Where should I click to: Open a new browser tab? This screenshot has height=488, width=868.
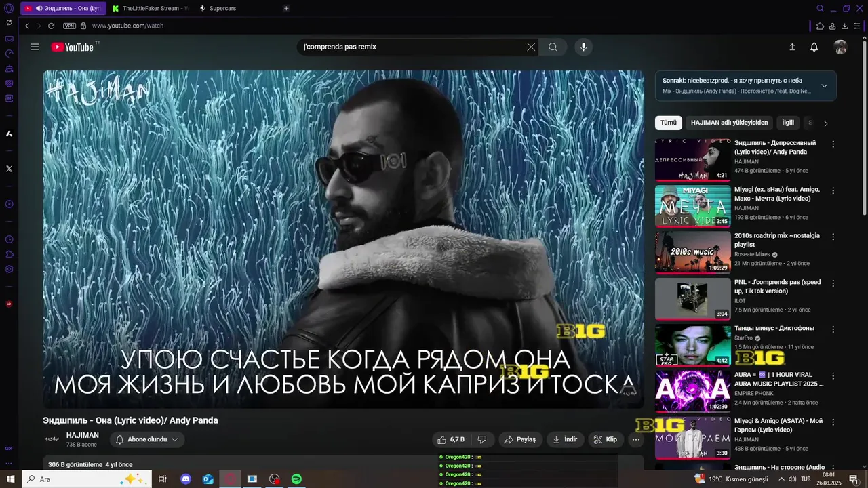286,8
